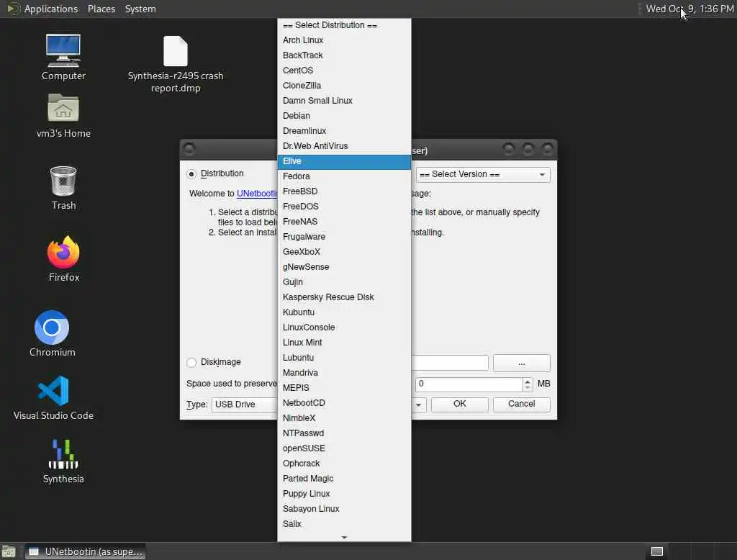Click the browse "..." button
The width and height of the screenshot is (737, 560).
[x=521, y=363]
